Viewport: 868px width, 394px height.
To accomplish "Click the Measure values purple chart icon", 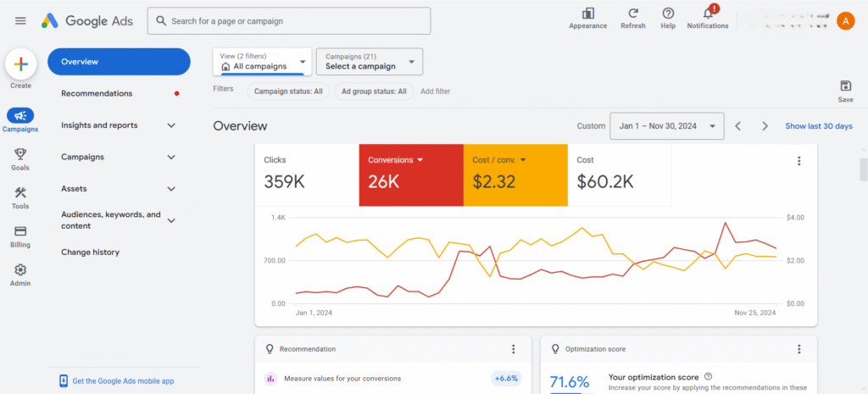I will 270,379.
